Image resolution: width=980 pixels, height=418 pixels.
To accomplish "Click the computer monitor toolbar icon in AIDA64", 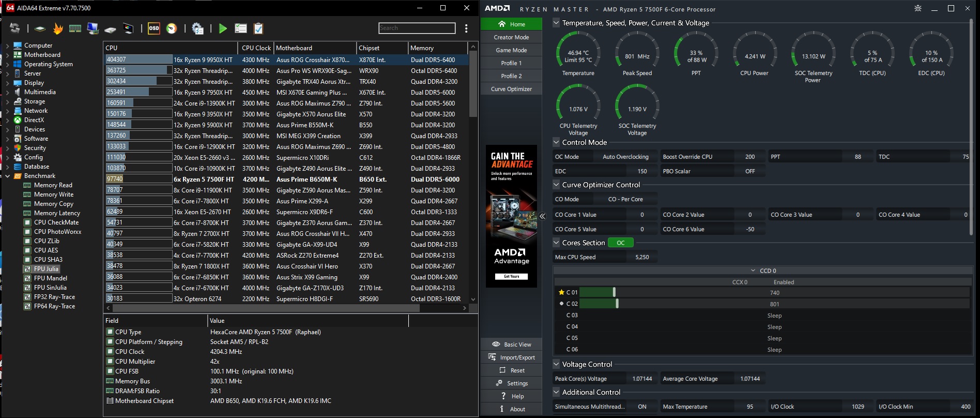I will click(93, 28).
